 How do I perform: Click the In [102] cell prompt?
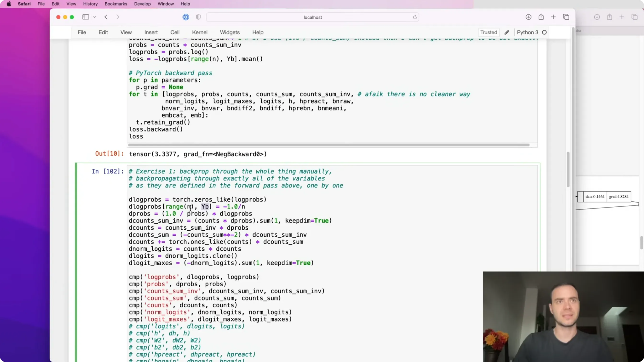pos(108,171)
